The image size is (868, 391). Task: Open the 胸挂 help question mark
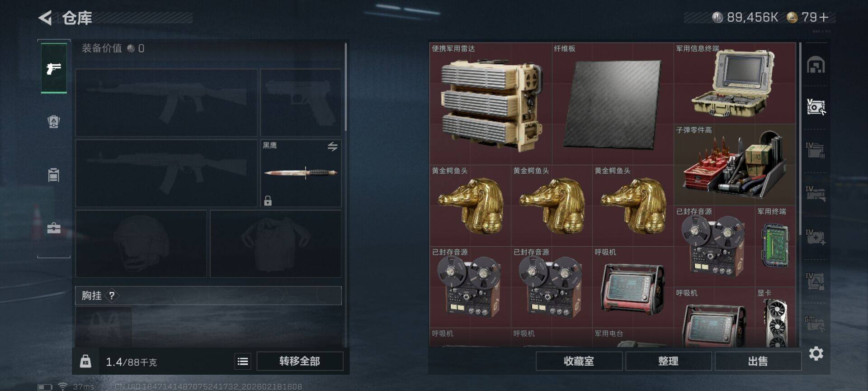[112, 296]
